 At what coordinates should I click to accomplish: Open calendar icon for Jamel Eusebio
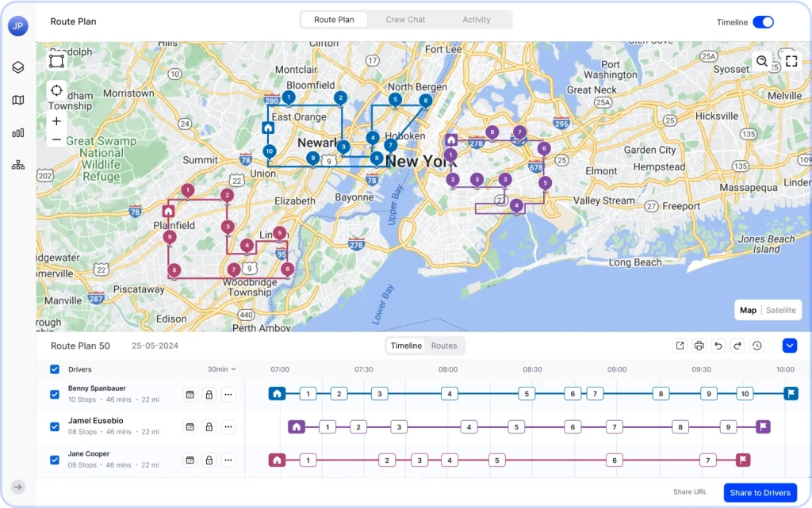[190, 427]
